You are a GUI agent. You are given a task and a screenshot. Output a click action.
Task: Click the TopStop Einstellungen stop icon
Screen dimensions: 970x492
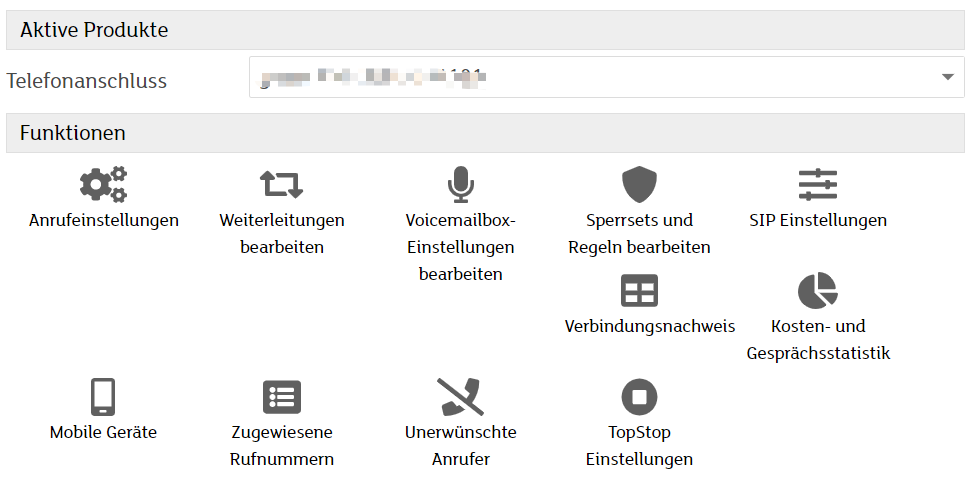coord(639,397)
